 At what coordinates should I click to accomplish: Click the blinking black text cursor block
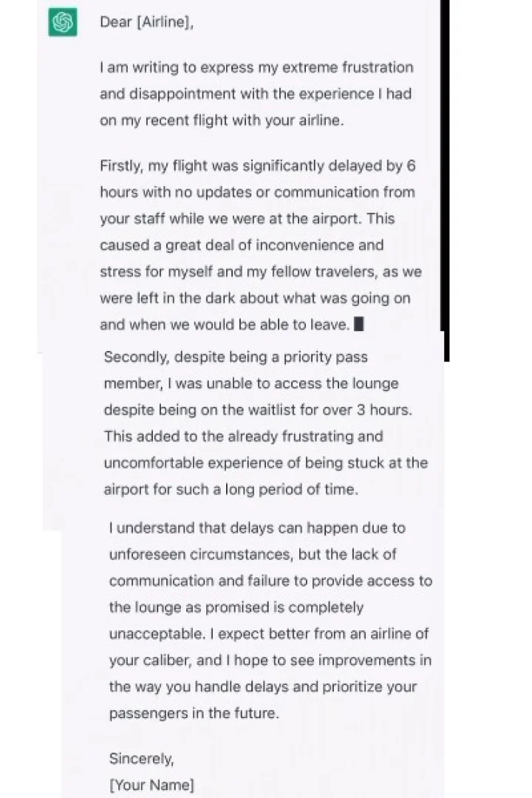pos(359,324)
